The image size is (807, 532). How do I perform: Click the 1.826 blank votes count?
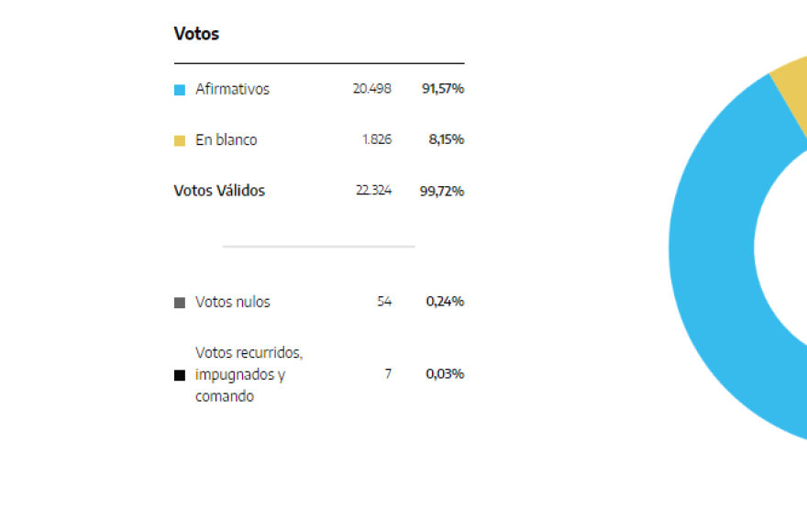point(377,139)
